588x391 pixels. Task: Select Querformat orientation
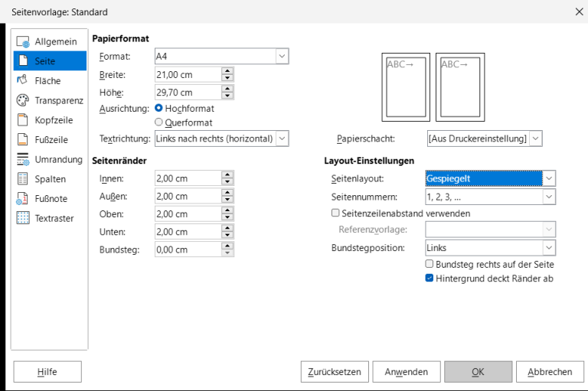pos(158,122)
